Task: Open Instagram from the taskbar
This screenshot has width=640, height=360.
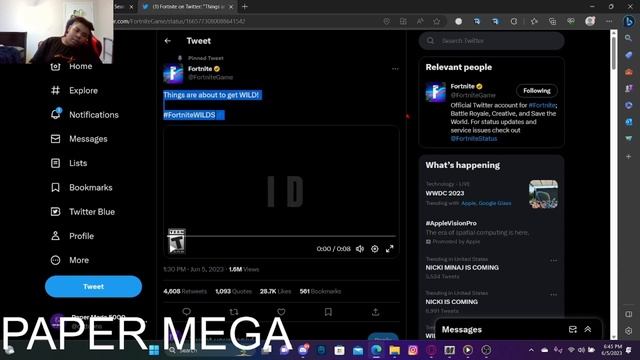Action: point(413,350)
